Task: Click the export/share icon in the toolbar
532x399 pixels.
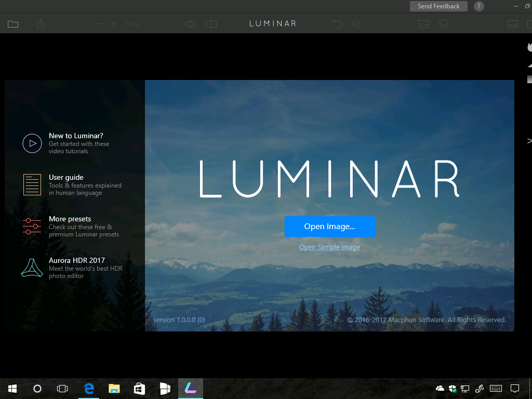Action: tap(40, 24)
